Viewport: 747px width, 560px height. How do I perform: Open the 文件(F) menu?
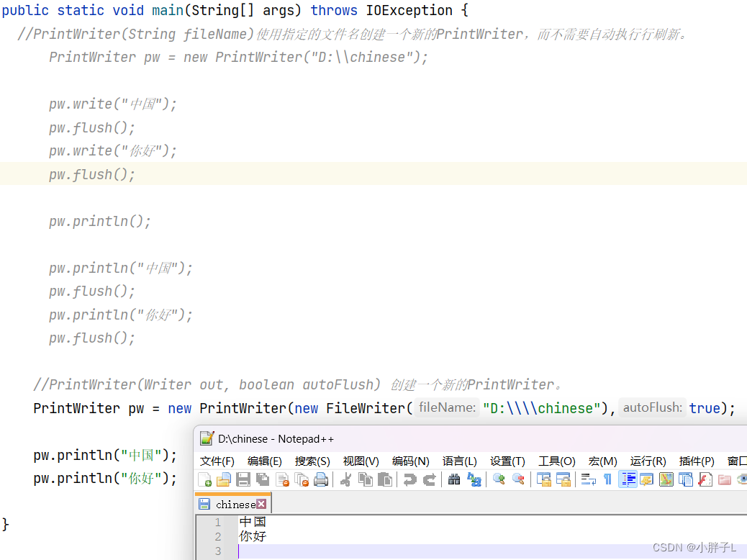tap(217, 461)
